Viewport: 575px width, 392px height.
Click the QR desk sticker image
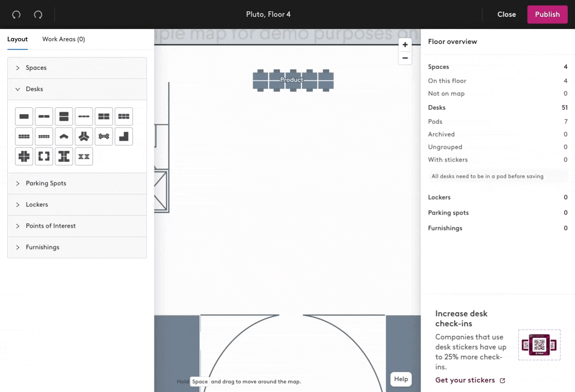pos(539,345)
